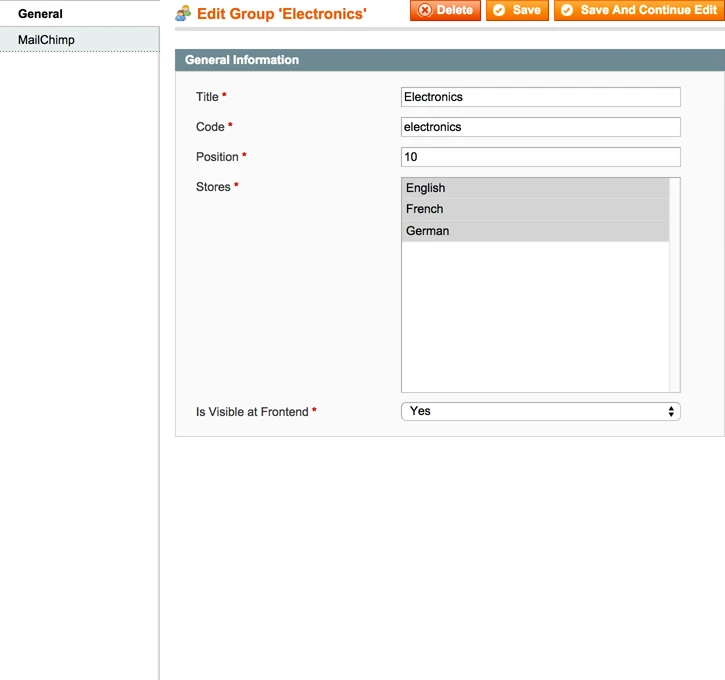Click the checkmark icon on the Save button
The width and height of the screenshot is (725, 680).
tap(499, 11)
